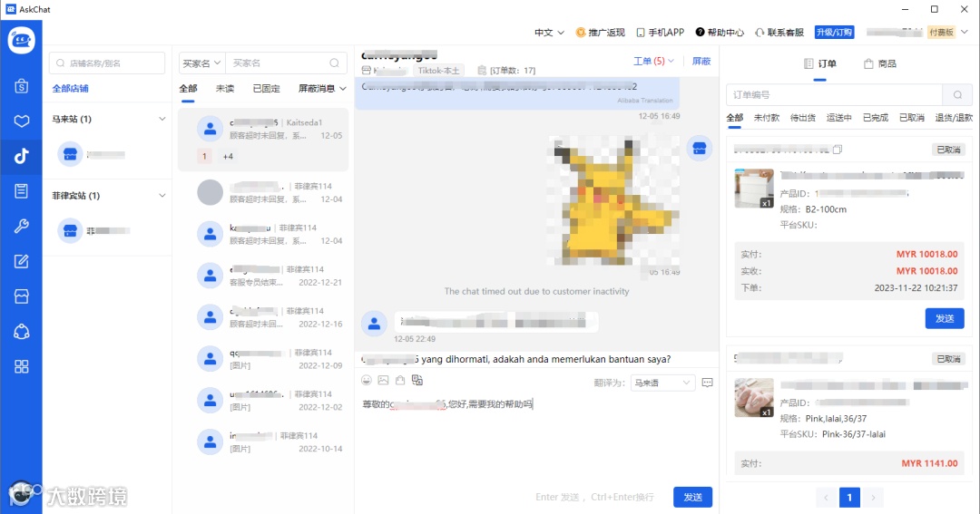
Task: Filter orders by 待出货
Action: [x=802, y=118]
